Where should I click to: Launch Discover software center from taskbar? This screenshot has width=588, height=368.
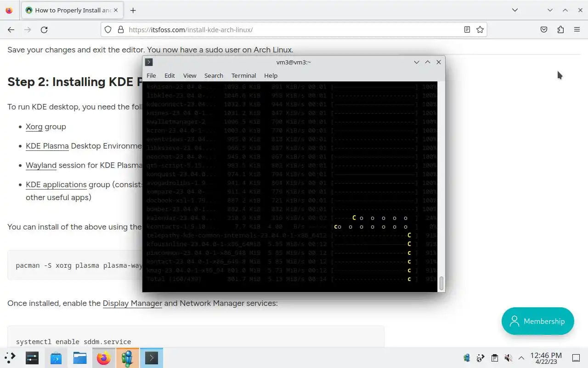(x=56, y=357)
